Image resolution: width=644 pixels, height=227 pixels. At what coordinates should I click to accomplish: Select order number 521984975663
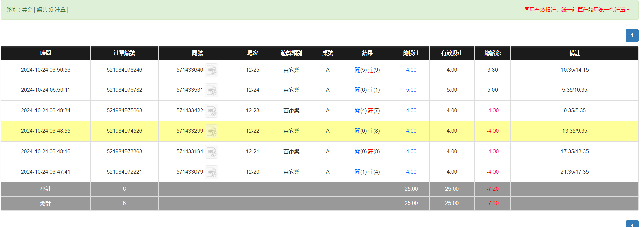click(x=124, y=111)
